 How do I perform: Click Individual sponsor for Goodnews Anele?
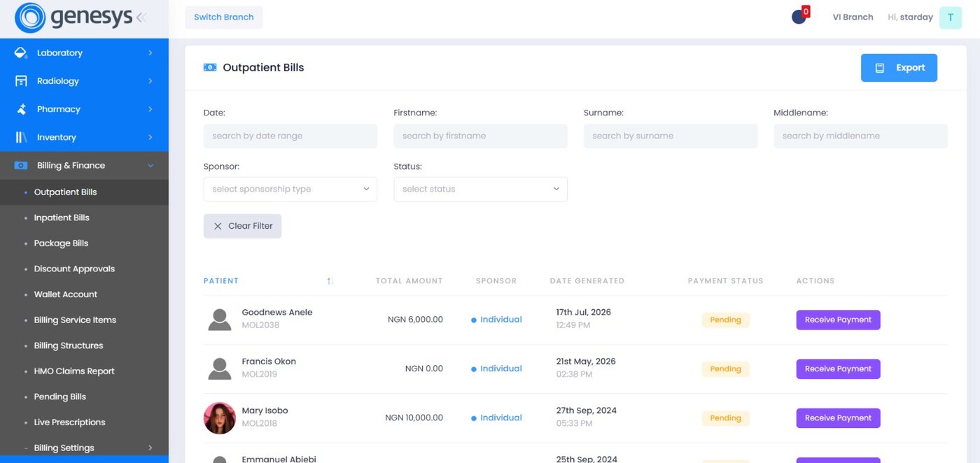497,320
